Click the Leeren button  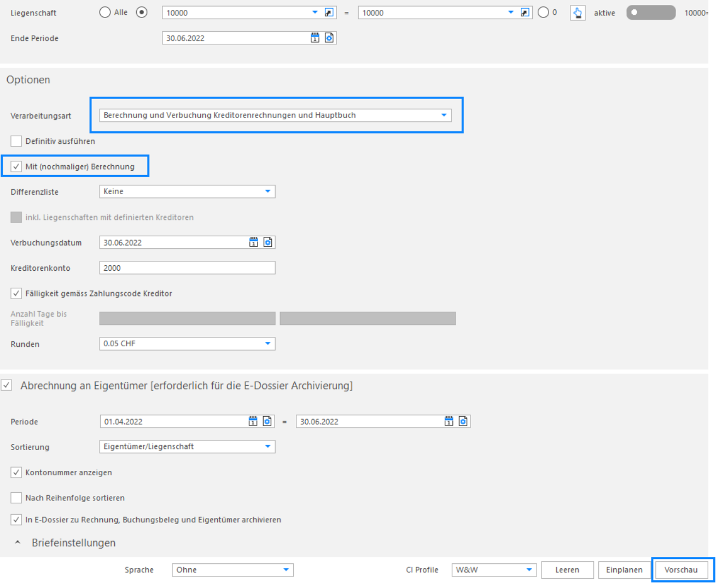click(x=567, y=569)
